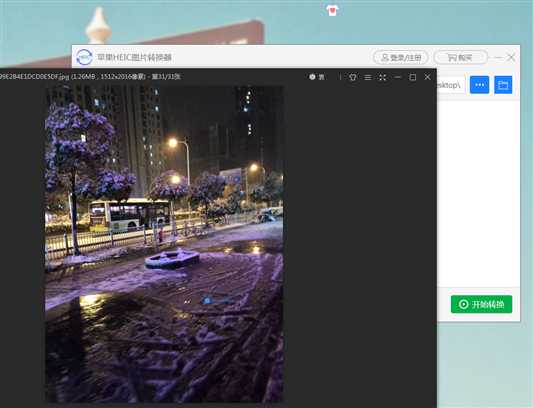Close the dark image viewer window

[428, 77]
